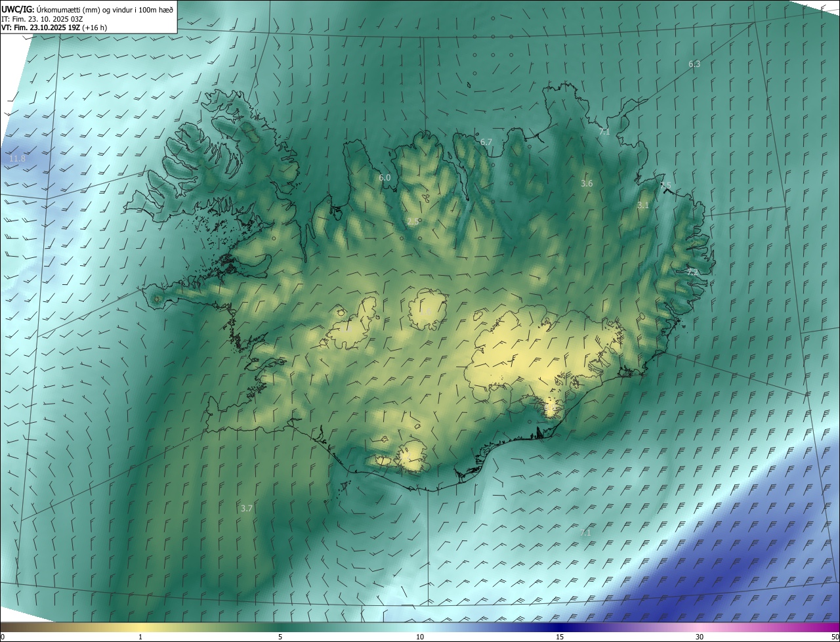The image size is (840, 642).
Task: Click the 3.6 value on the map
Action: pos(587,183)
